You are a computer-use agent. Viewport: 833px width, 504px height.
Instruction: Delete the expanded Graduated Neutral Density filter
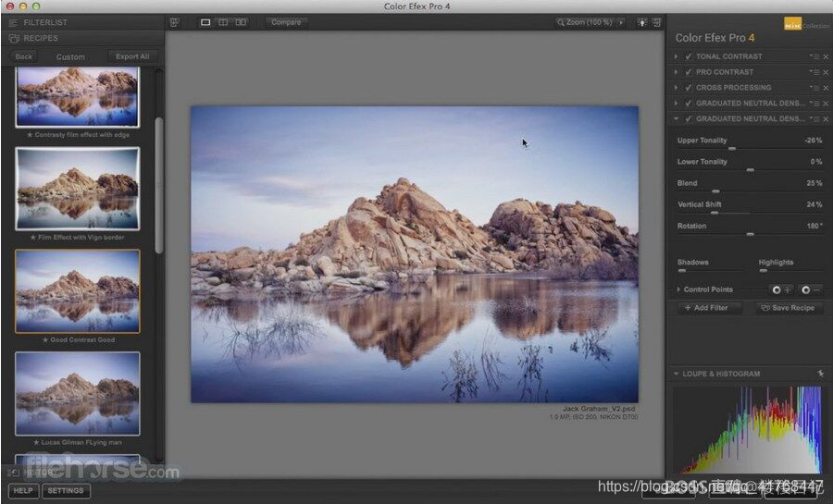(x=827, y=119)
